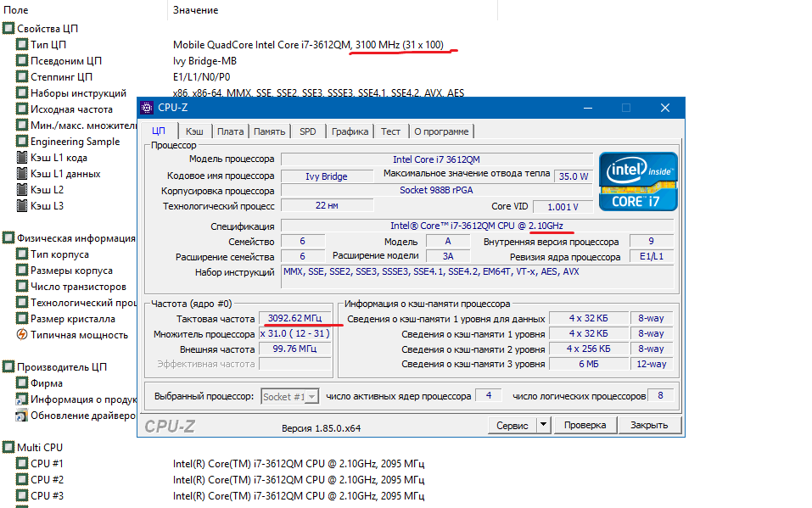Open the SPD tab
The image size is (812, 508).
point(308,131)
